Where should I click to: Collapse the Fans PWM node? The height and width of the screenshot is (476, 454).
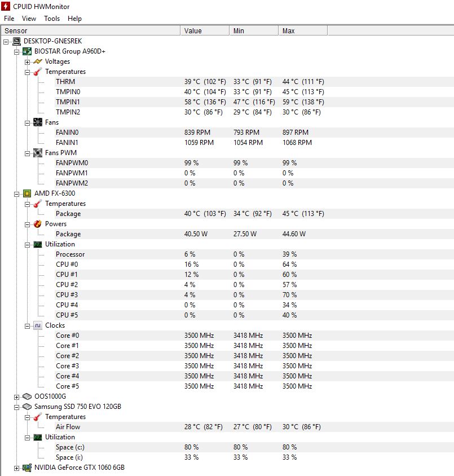27,153
